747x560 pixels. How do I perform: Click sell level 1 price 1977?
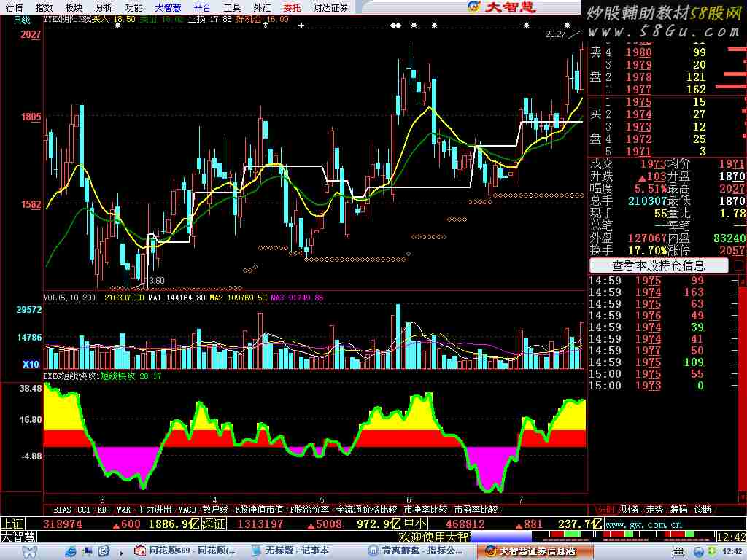638,89
